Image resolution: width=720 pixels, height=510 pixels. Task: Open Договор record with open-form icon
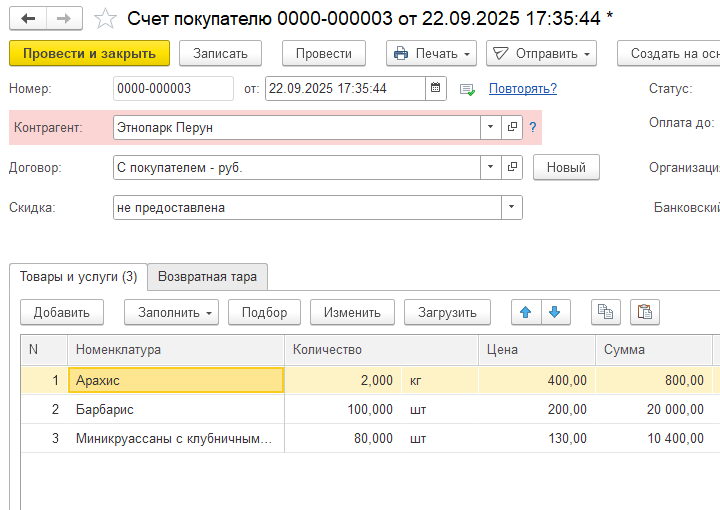512,167
